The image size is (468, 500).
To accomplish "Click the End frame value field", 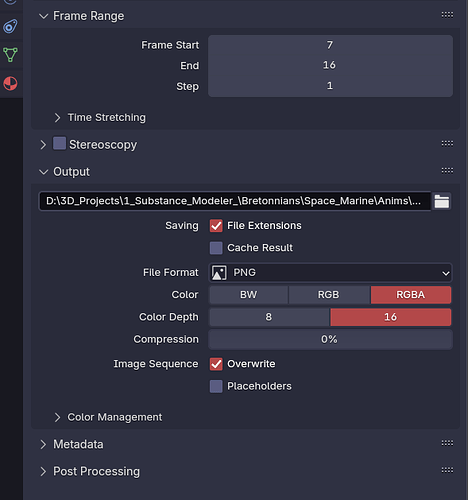I will pos(330,65).
